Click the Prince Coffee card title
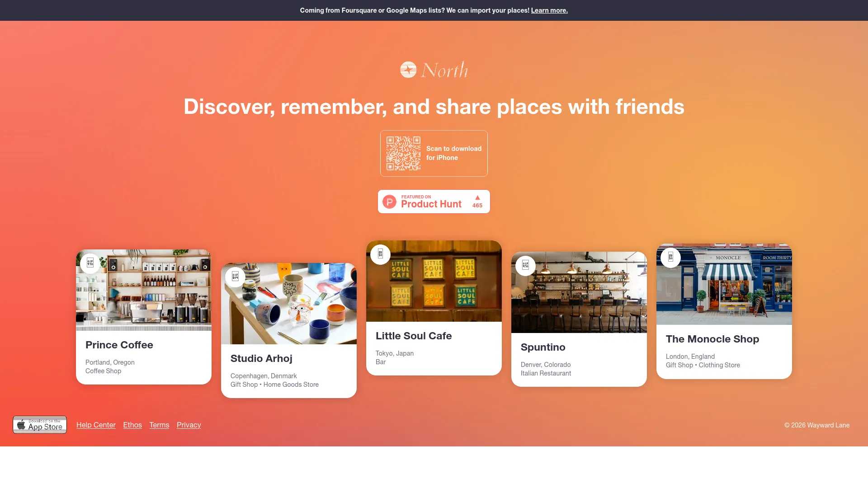The width and height of the screenshot is (868, 488). pyautogui.click(x=119, y=345)
